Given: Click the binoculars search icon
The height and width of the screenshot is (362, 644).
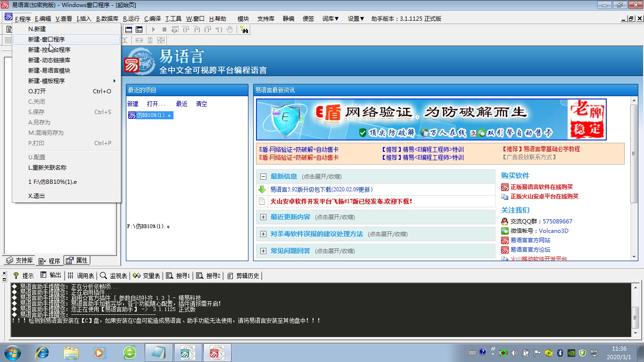Looking at the screenshot, I should click(x=244, y=30).
